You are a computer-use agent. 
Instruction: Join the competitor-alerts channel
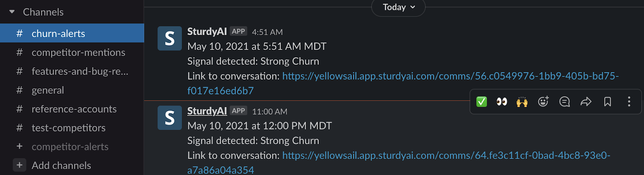click(x=70, y=147)
